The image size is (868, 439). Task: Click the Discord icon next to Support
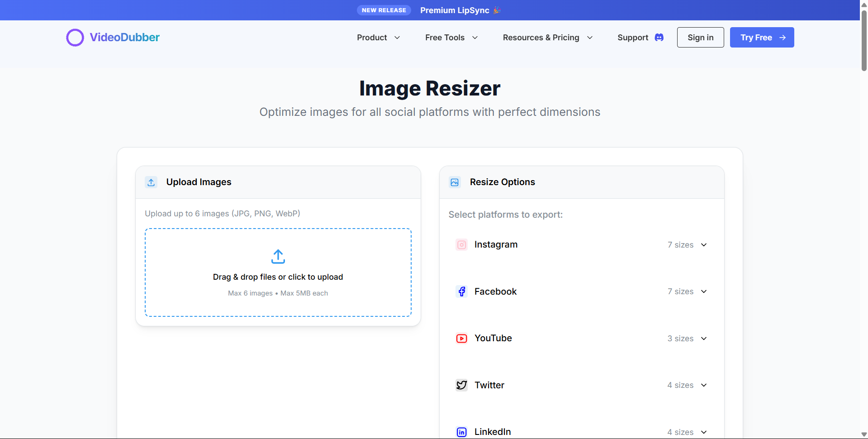[659, 38]
